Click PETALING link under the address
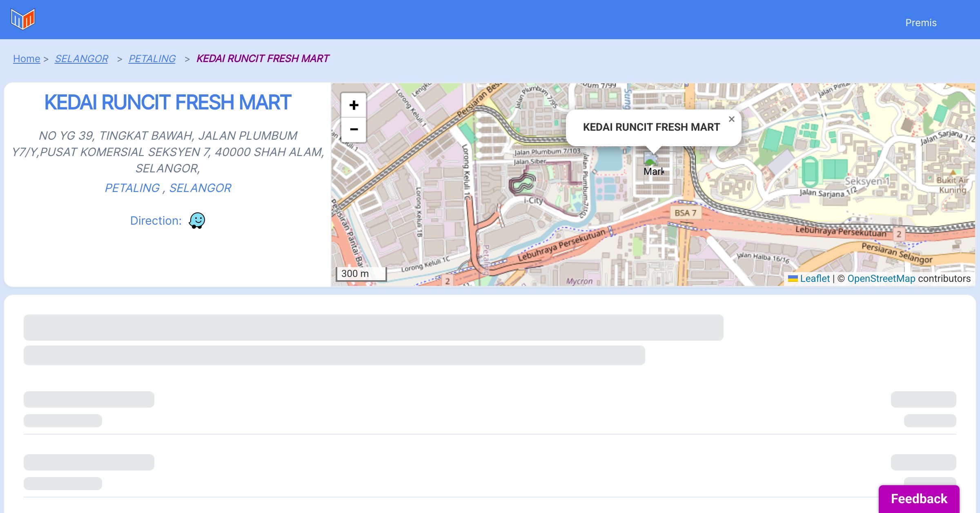This screenshot has height=513, width=980. coord(132,188)
